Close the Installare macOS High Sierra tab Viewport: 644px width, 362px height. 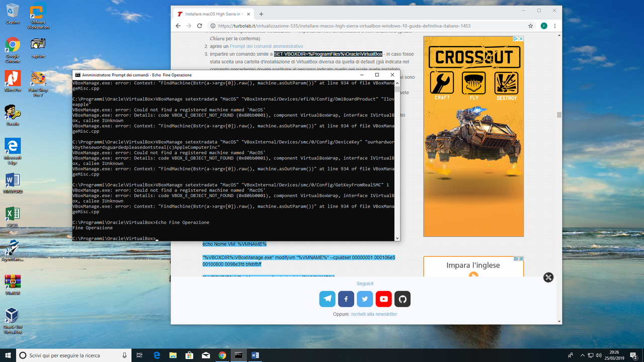pyautogui.click(x=248, y=14)
